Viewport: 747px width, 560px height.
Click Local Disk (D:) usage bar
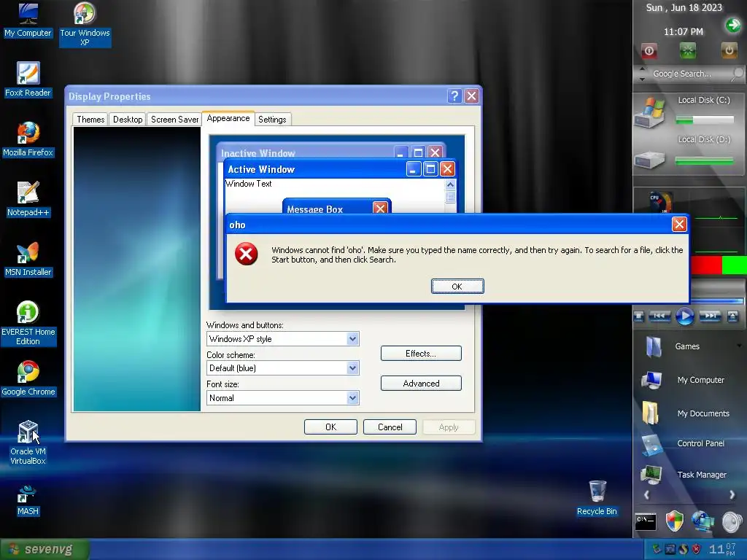(x=705, y=161)
